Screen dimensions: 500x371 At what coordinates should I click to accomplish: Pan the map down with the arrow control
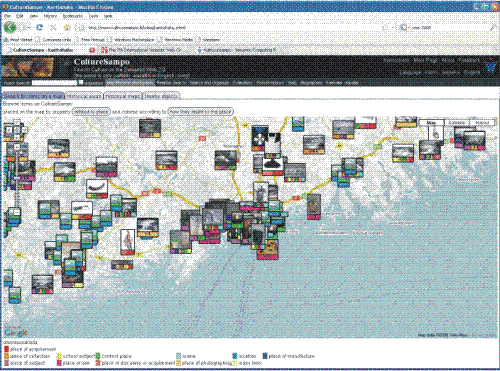coord(16,136)
